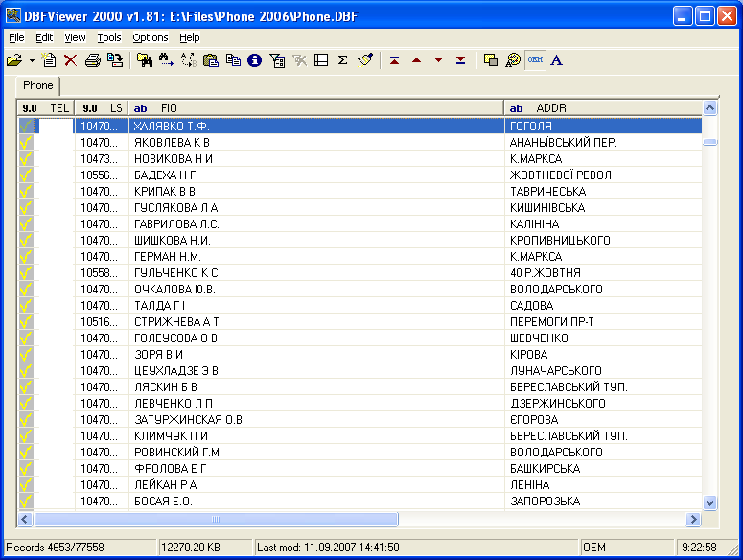Viewport: 743px width, 560px height.
Task: Open the Options menu
Action: pos(151,37)
